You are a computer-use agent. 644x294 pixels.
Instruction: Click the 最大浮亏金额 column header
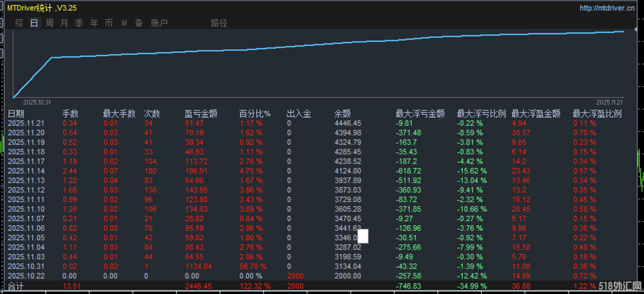pos(420,114)
